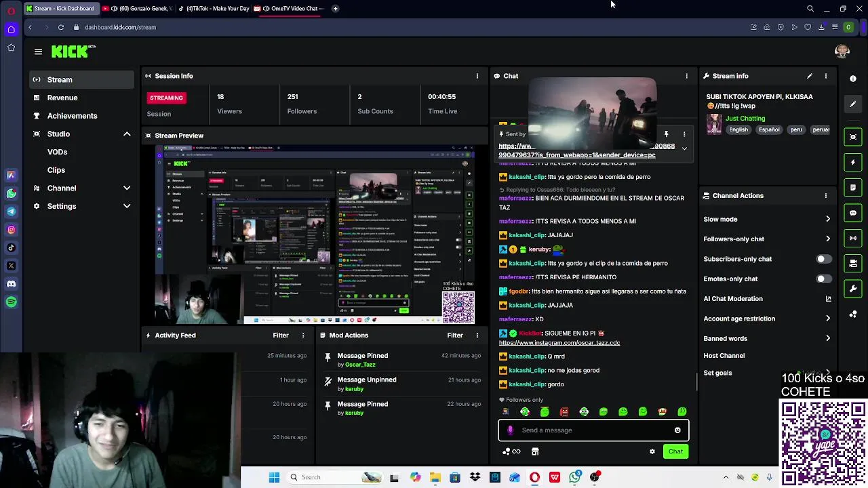Toggle the lightning bolt widget in right rail

853,162
